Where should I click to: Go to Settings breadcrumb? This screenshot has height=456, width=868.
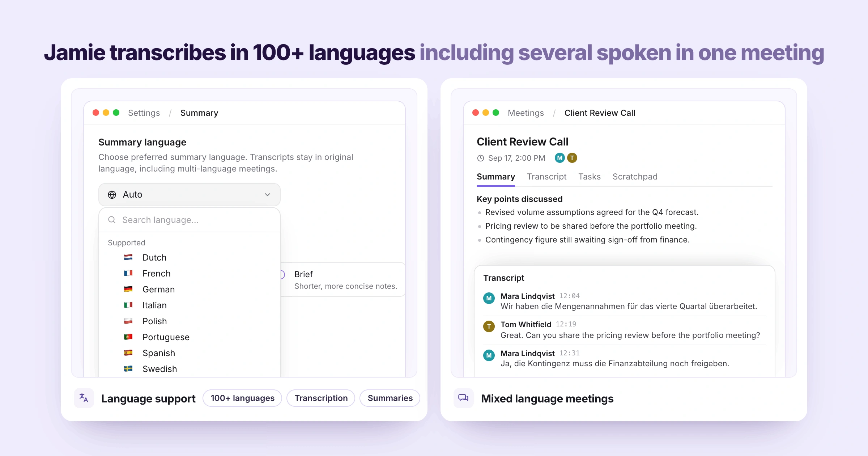144,113
